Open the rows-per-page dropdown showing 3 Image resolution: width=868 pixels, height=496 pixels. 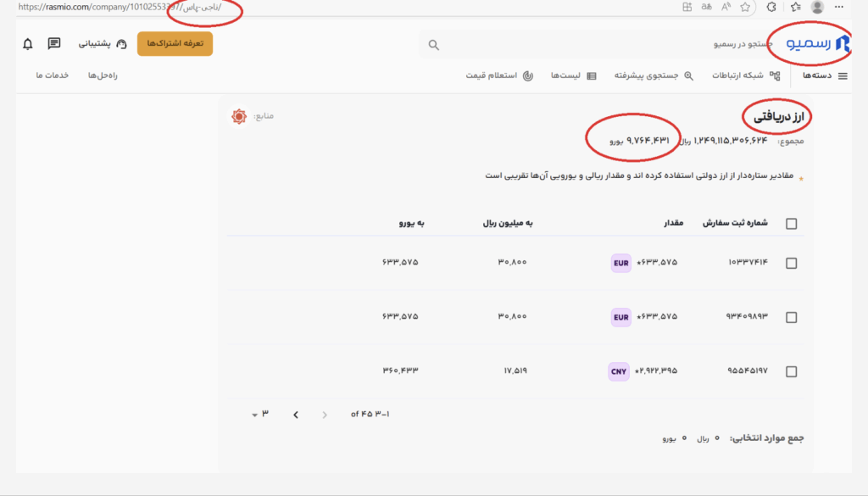[x=259, y=414]
